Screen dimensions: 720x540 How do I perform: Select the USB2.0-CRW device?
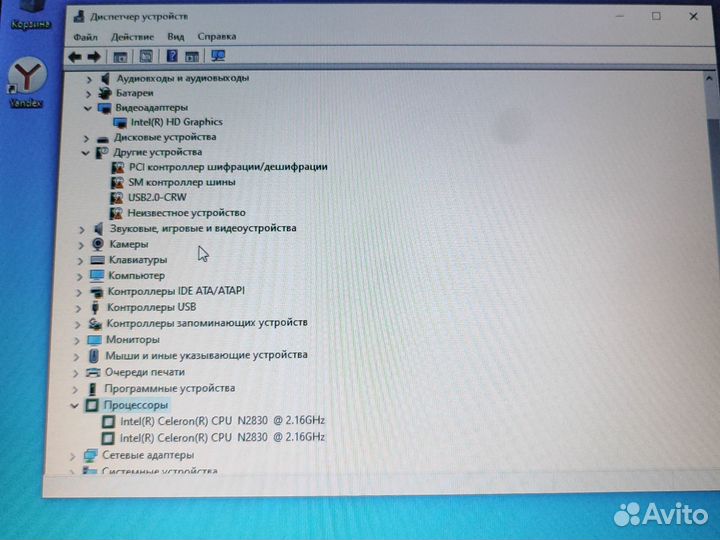157,197
